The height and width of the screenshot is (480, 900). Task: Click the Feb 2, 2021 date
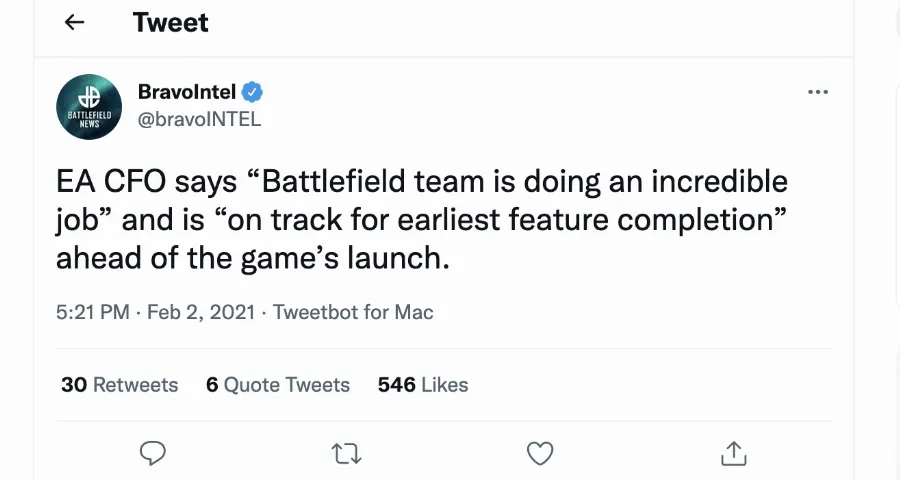click(201, 312)
